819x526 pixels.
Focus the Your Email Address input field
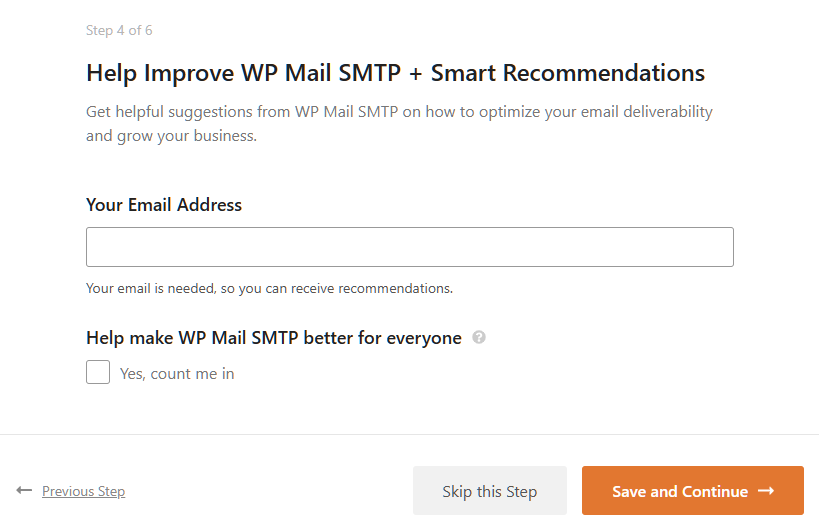point(409,247)
